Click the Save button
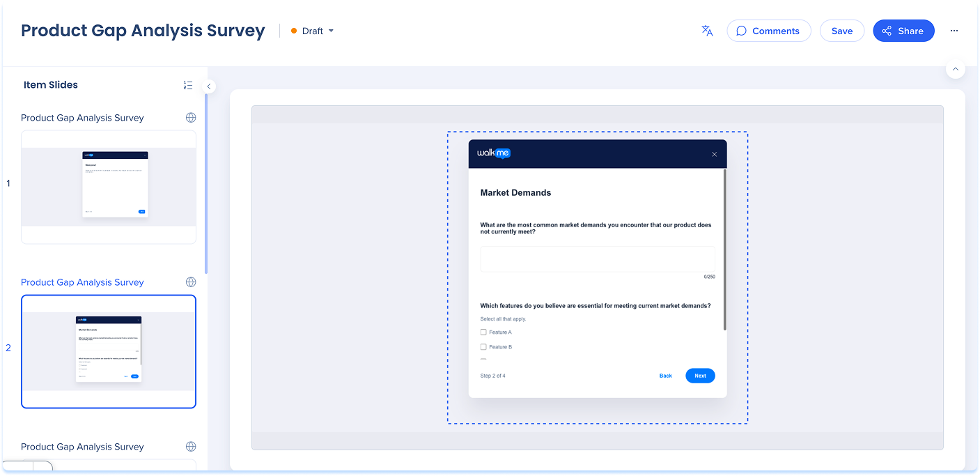This screenshot has height=476, width=980. click(841, 31)
